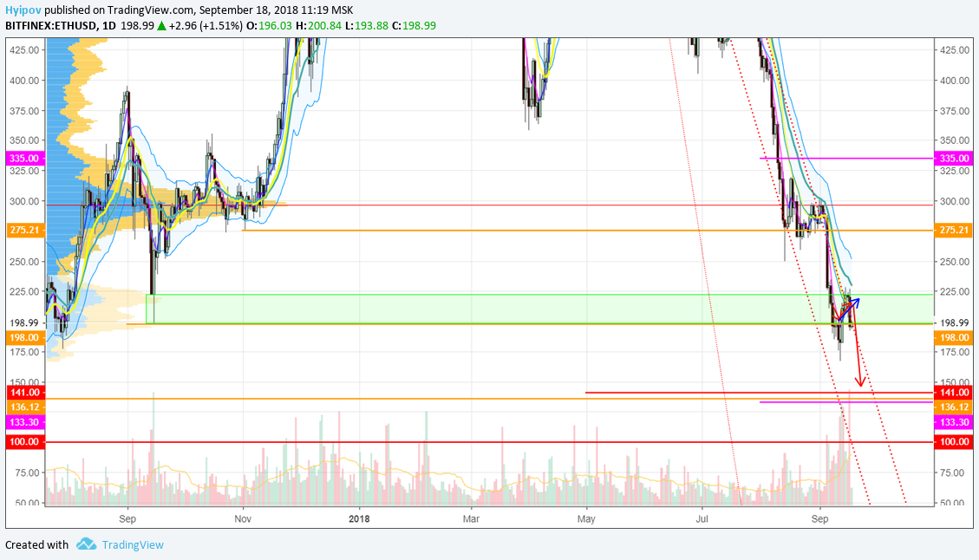979x560 pixels.
Task: Select the 1D interval label
Action: point(109,26)
